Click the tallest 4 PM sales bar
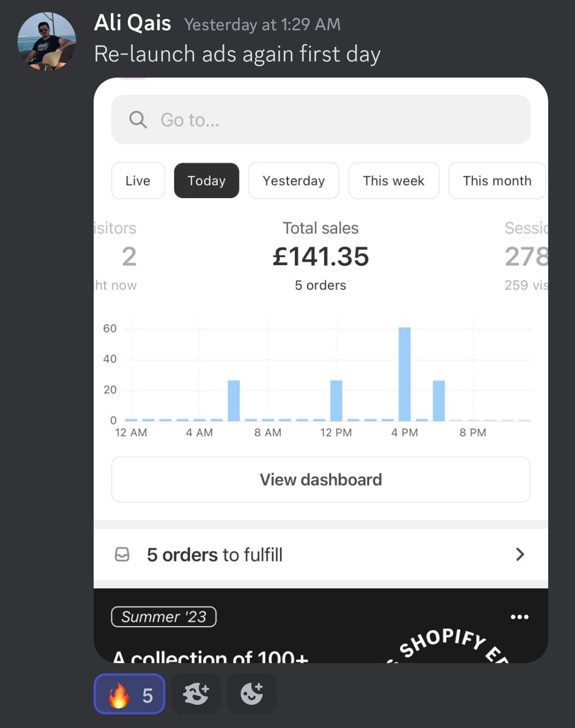This screenshot has height=728, width=575. pyautogui.click(x=404, y=374)
